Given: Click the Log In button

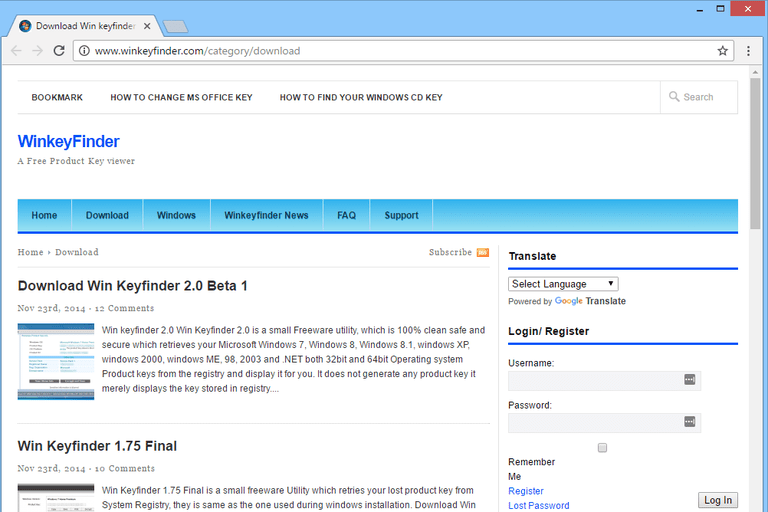Looking at the screenshot, I should [x=718, y=500].
